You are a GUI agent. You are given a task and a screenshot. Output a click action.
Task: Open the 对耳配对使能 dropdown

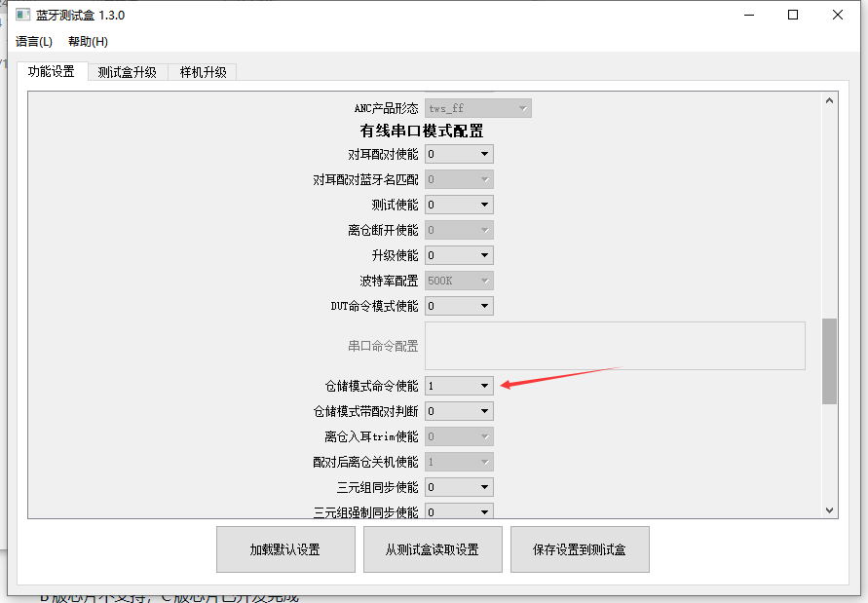coord(459,154)
